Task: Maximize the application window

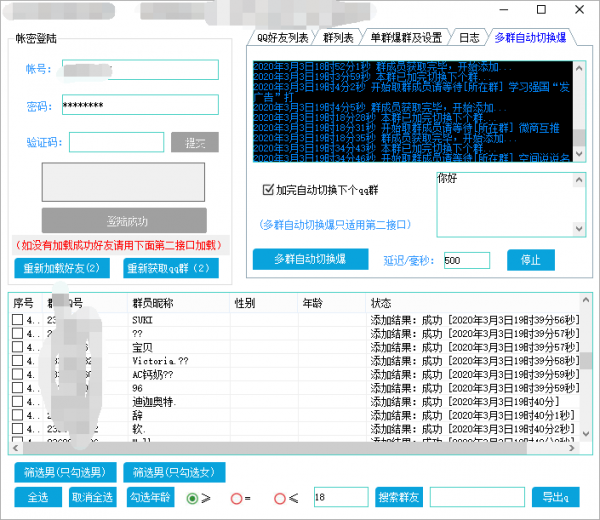Action: point(541,10)
